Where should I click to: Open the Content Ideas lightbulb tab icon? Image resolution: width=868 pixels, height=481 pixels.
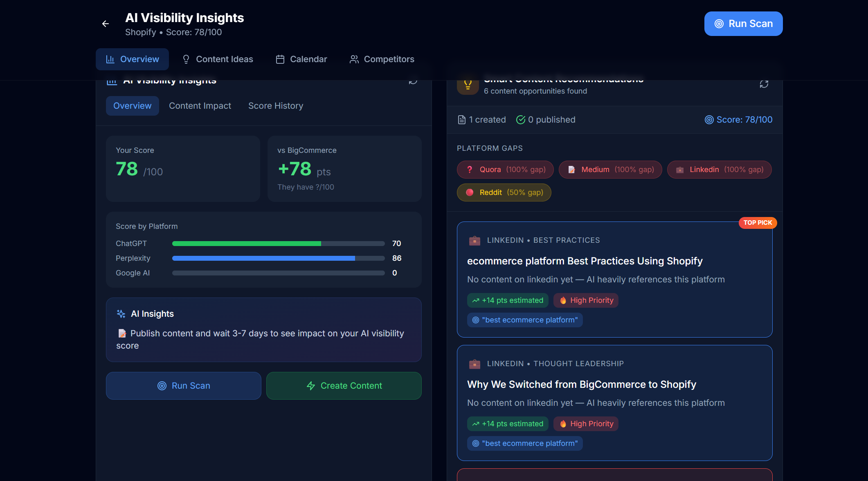coord(186,59)
